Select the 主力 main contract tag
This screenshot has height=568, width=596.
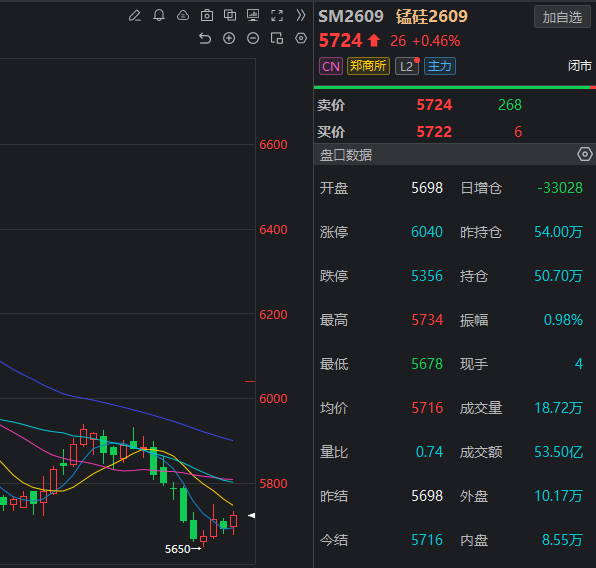pos(440,66)
